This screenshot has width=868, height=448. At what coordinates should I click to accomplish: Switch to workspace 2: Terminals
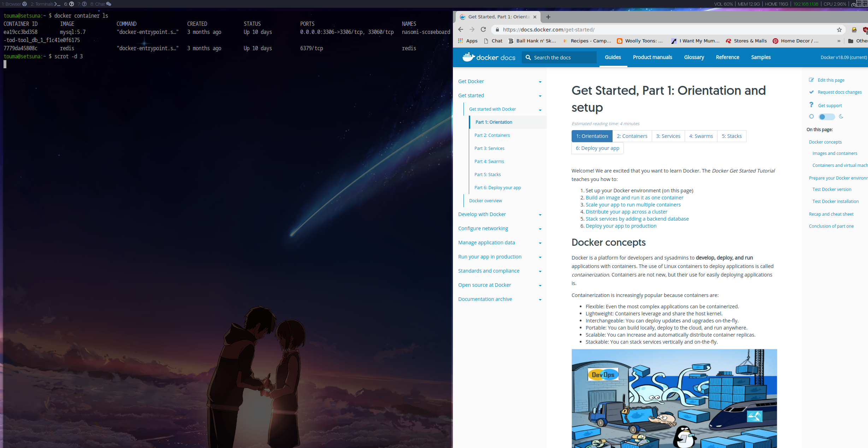45,4
